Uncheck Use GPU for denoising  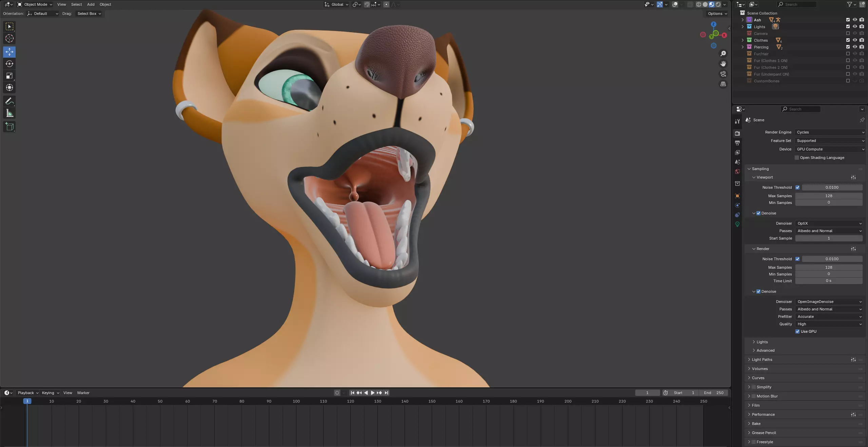coord(797,331)
